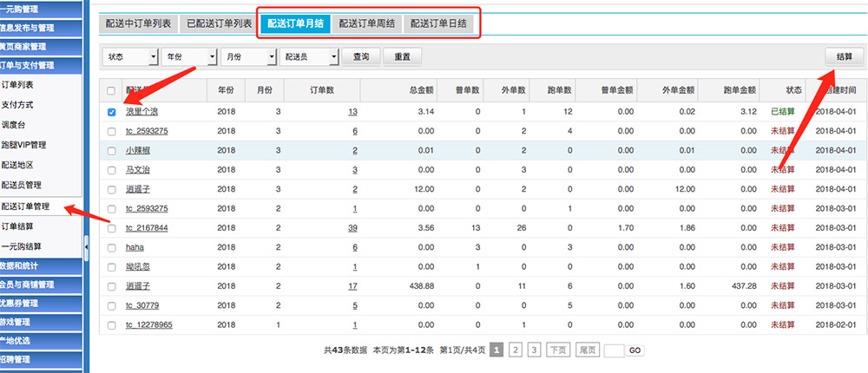The image size is (868, 373).
Task: Switch to the 配送中订单列表 tab
Action: (x=138, y=24)
